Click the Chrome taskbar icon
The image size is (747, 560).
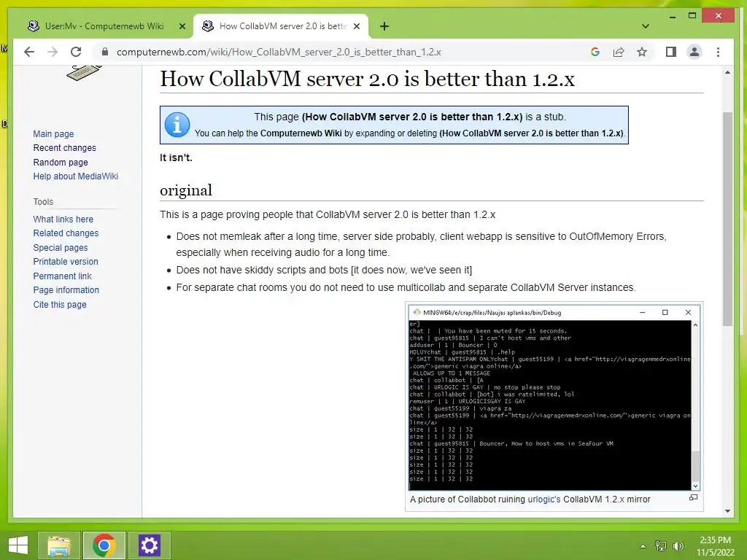pyautogui.click(x=104, y=545)
